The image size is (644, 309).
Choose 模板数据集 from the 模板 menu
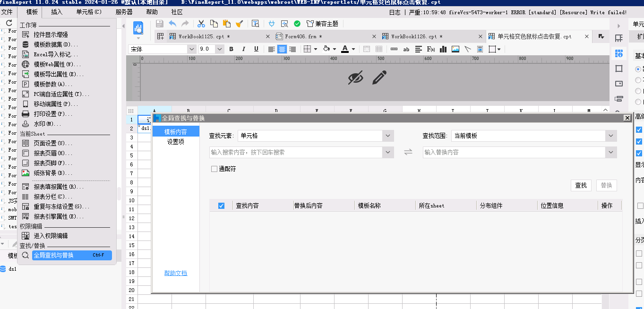click(56, 44)
